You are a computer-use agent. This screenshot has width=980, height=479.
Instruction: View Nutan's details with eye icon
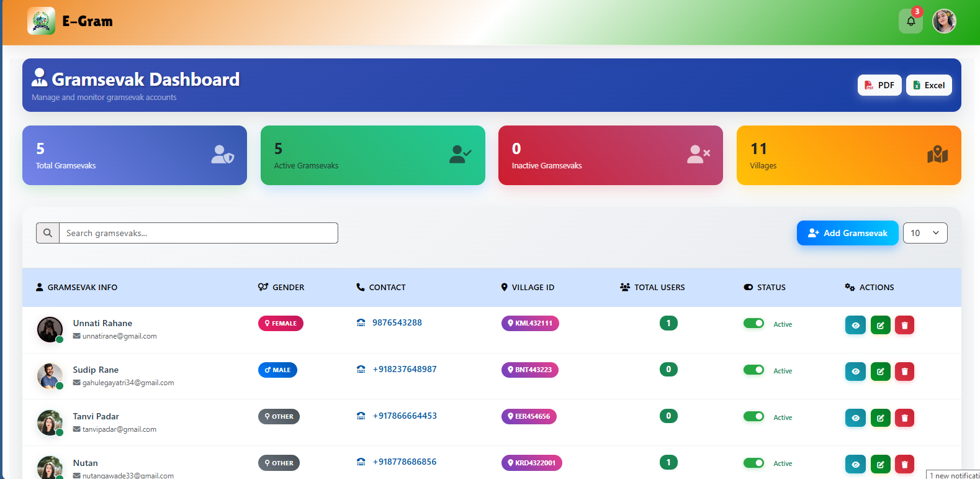[x=855, y=464]
